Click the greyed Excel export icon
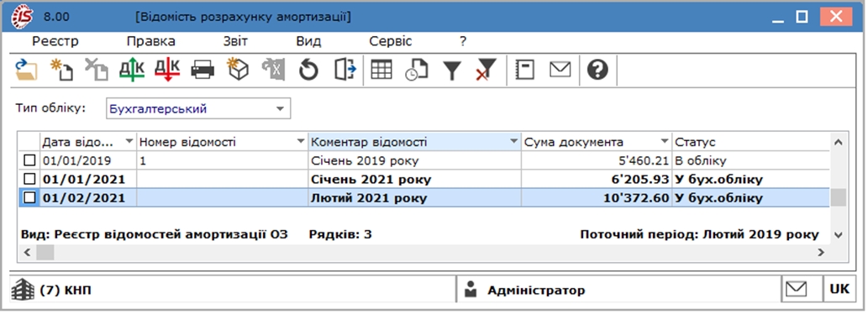This screenshot has height=314, width=868. click(x=273, y=71)
